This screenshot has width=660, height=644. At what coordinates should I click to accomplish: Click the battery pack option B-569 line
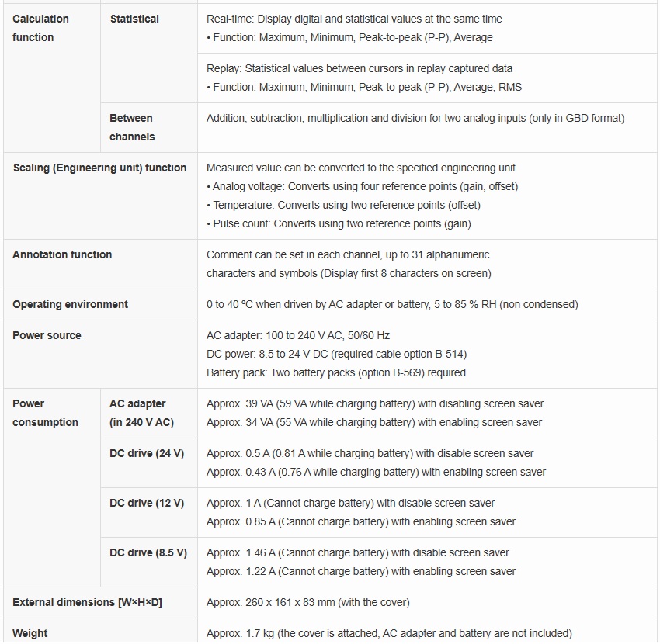[335, 372]
